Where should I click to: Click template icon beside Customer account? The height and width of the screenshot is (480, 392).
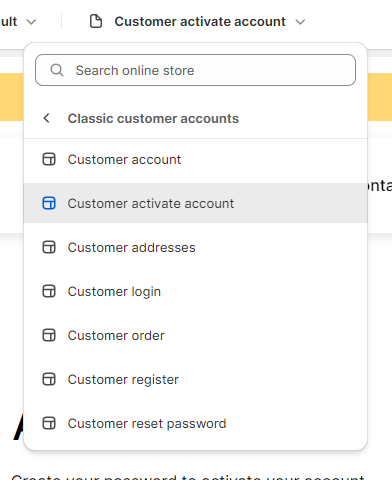[x=49, y=159]
